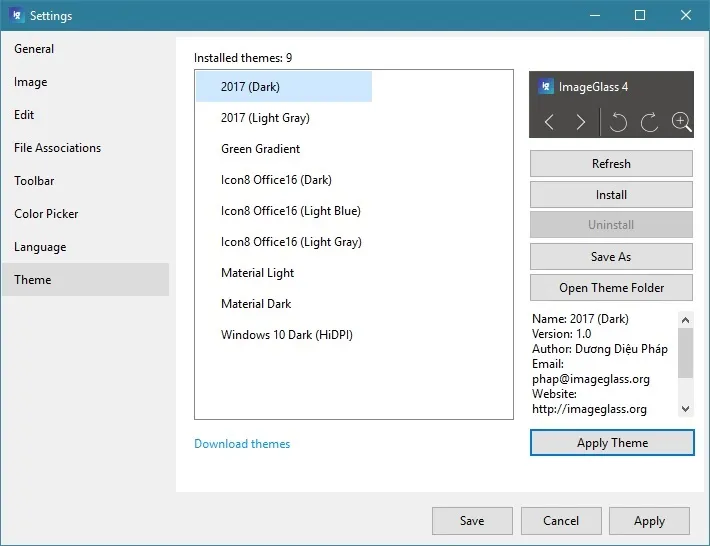The image size is (710, 546).
Task: Click the Uninstall button
Action: [x=611, y=225]
